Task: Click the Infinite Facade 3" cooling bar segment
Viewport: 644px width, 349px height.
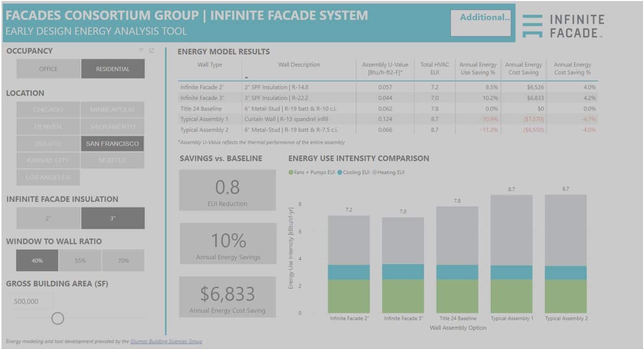Action: pyautogui.click(x=403, y=271)
